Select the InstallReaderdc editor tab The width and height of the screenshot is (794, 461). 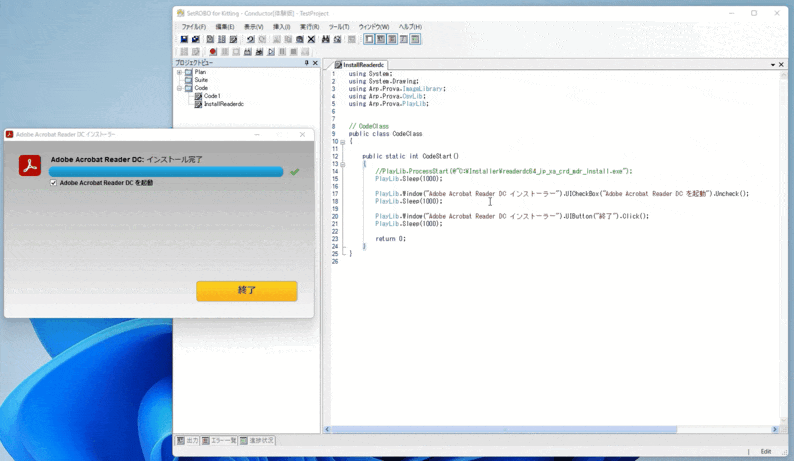363,65
